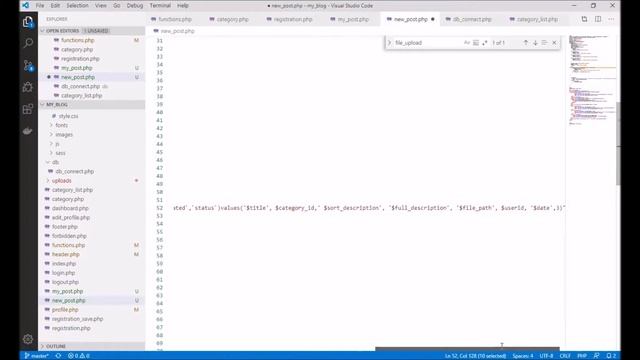This screenshot has height=360, width=640.
Task: Change end of line sequence CRLF
Action: (x=565, y=356)
